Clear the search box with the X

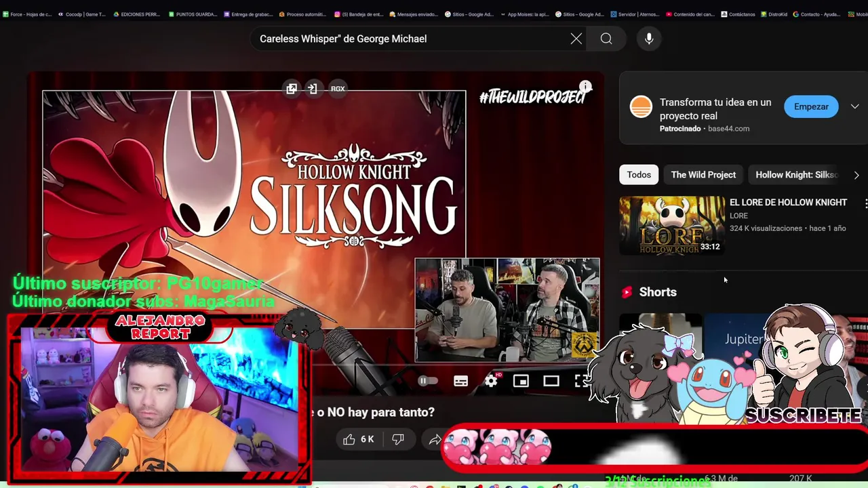576,39
